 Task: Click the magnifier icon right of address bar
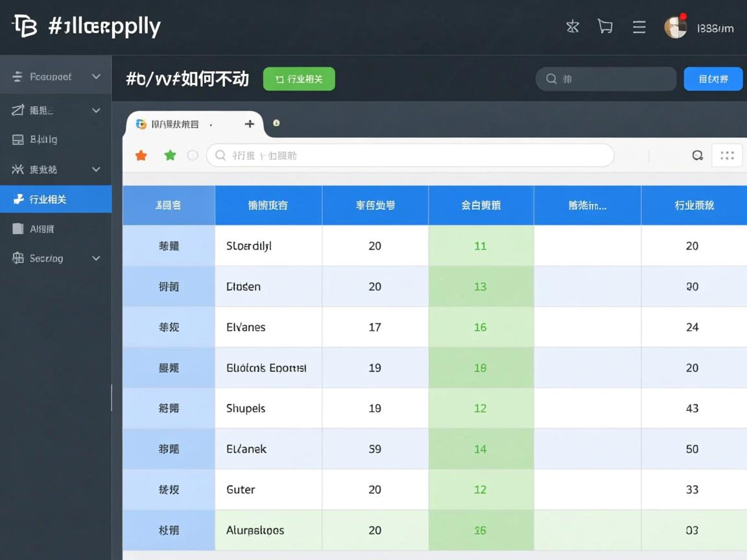point(698,156)
